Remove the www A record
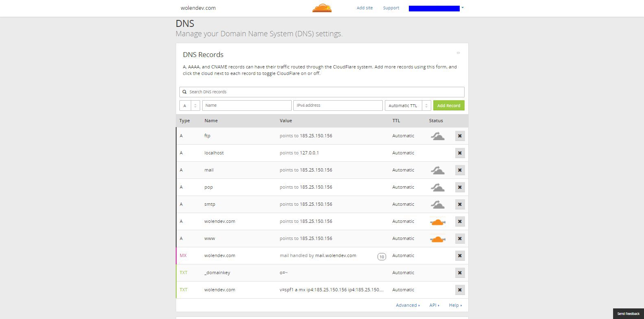The image size is (644, 319). click(x=460, y=239)
